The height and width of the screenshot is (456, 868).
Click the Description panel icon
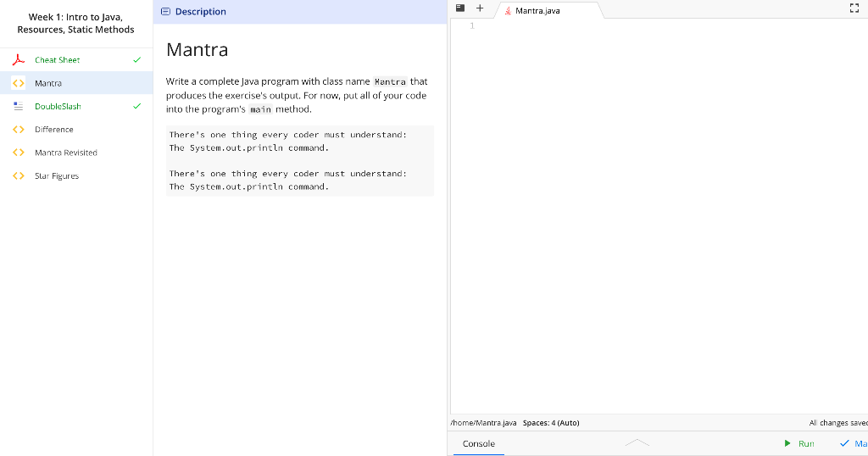point(165,12)
